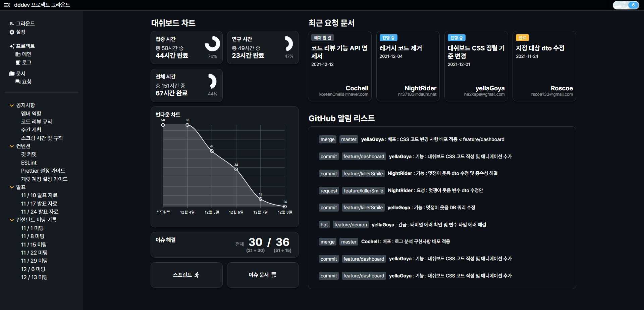
Task: Open the 코드 리뷰 규칙 page
Action: pos(36,122)
